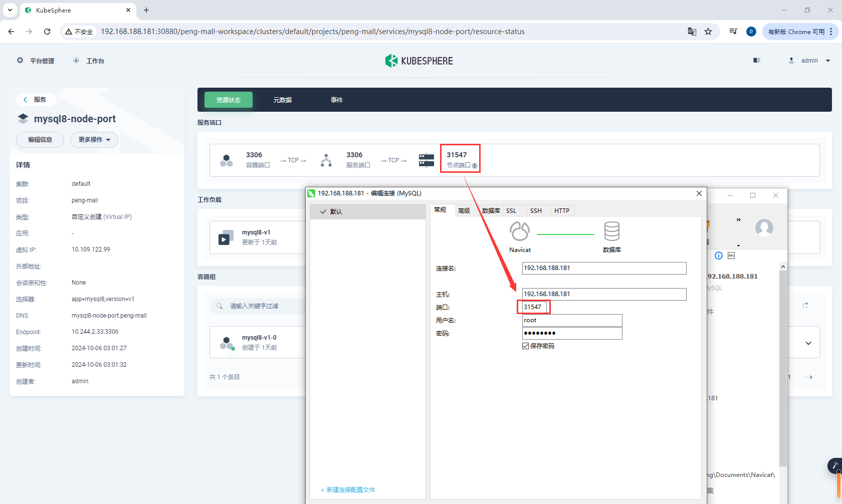The width and height of the screenshot is (842, 504).
Task: Click 编辑信息 edit info button
Action: 40,140
